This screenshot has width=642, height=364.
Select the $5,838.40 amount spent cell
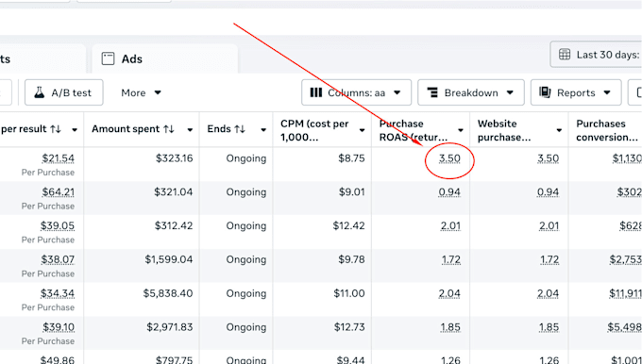pos(168,293)
